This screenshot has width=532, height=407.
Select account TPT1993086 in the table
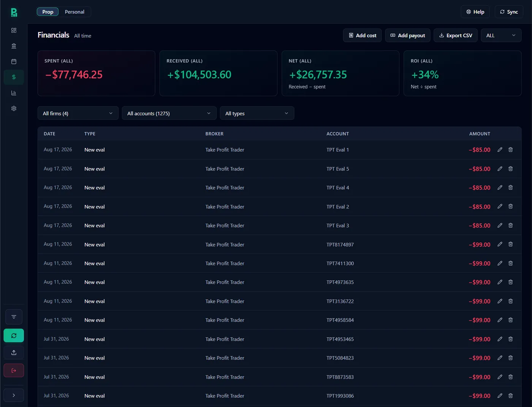(340, 396)
